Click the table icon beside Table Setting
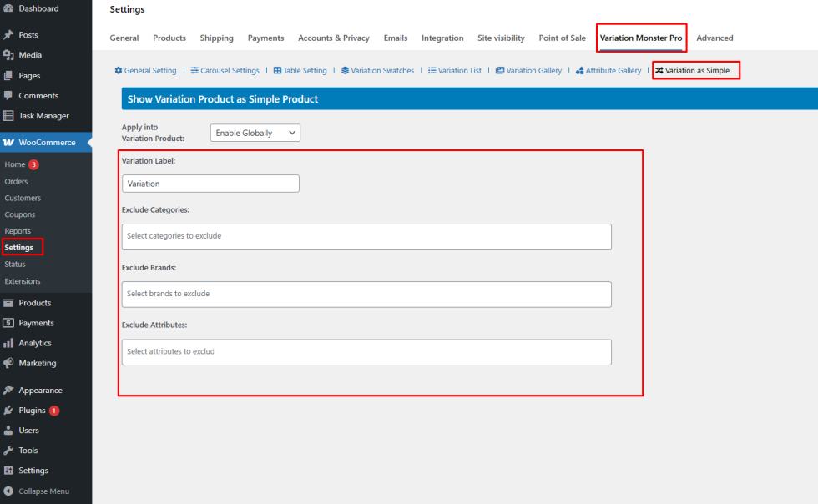The height and width of the screenshot is (504, 818). click(277, 70)
